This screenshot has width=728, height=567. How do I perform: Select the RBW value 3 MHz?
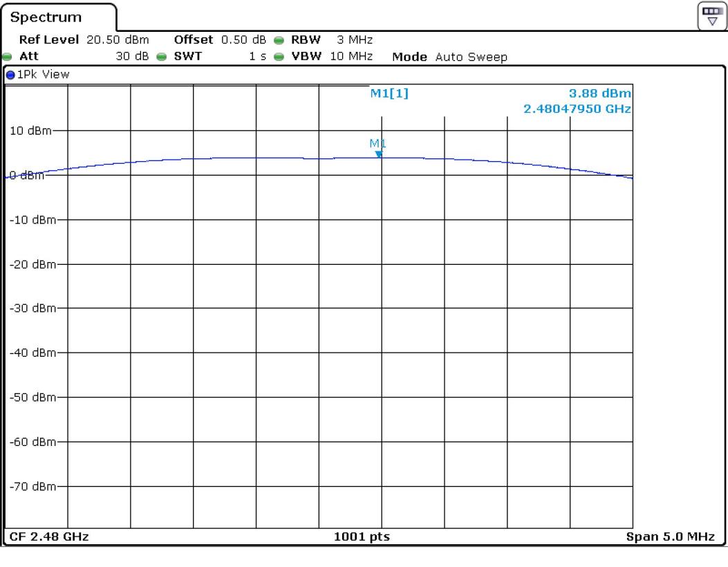click(355, 40)
